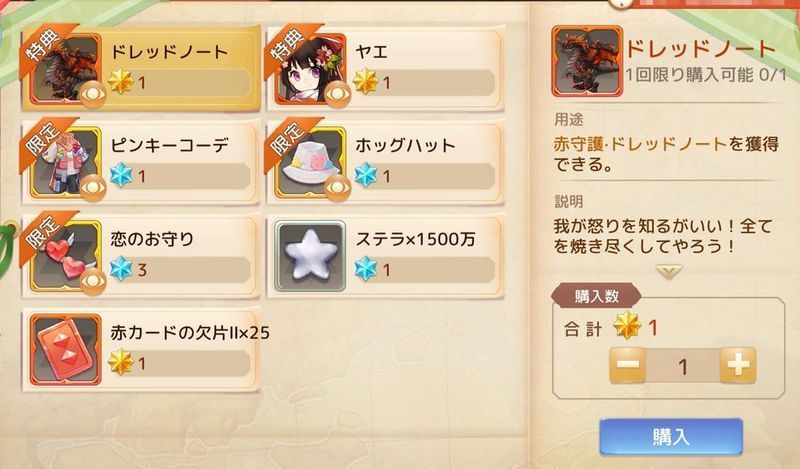Click the large ドレッドノート icon in detail panel
The height and width of the screenshot is (469, 800).
pyautogui.click(x=587, y=61)
